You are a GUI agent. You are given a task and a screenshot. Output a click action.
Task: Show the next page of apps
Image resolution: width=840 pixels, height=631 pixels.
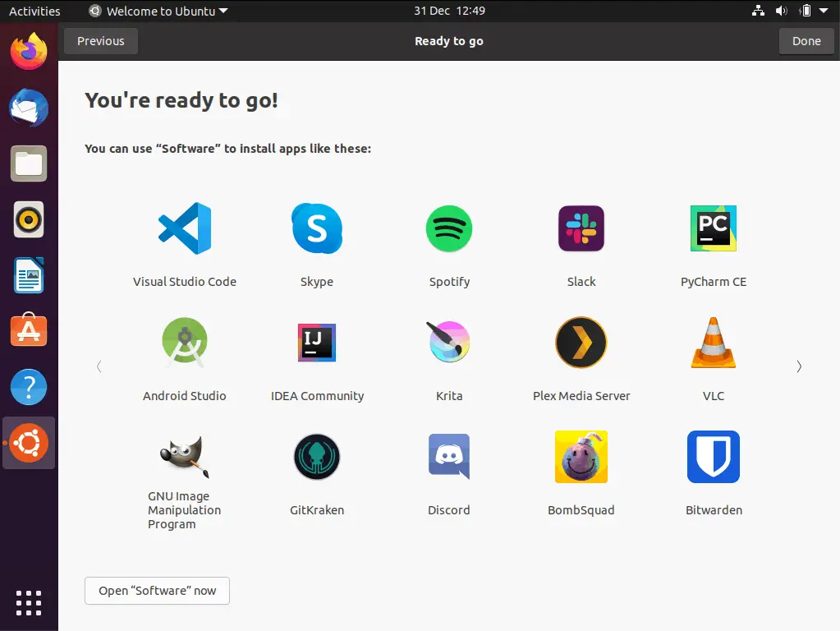coord(799,366)
